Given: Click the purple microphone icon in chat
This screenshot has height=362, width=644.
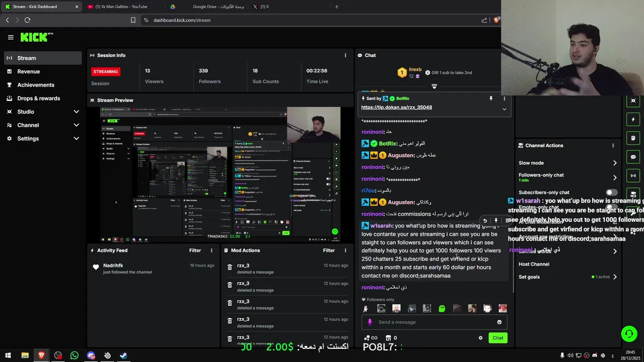Looking at the screenshot, I should click(370, 322).
